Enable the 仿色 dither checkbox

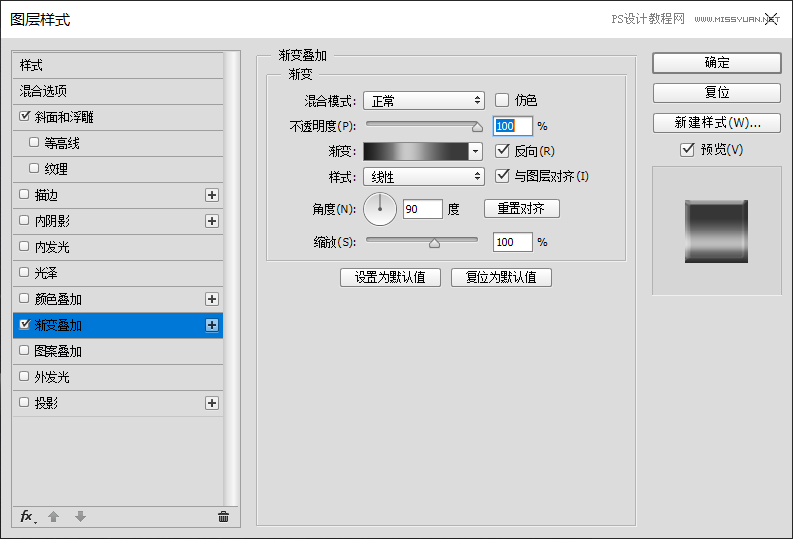click(502, 100)
